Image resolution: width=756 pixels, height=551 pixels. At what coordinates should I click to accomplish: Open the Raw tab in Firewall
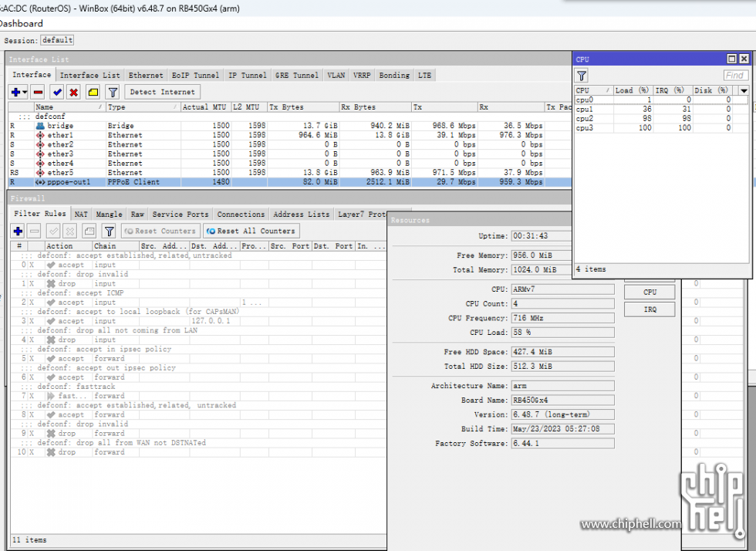point(137,215)
